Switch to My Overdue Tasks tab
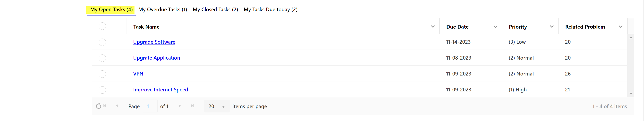 point(163,10)
